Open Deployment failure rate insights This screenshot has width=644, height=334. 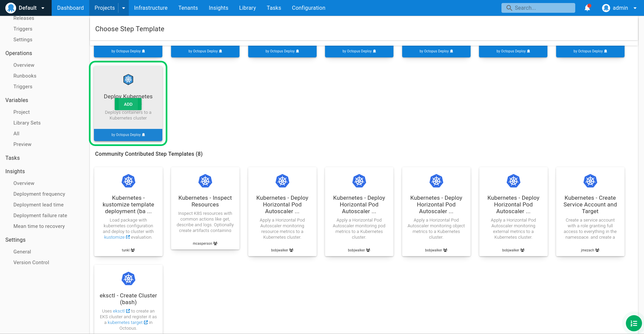point(40,216)
